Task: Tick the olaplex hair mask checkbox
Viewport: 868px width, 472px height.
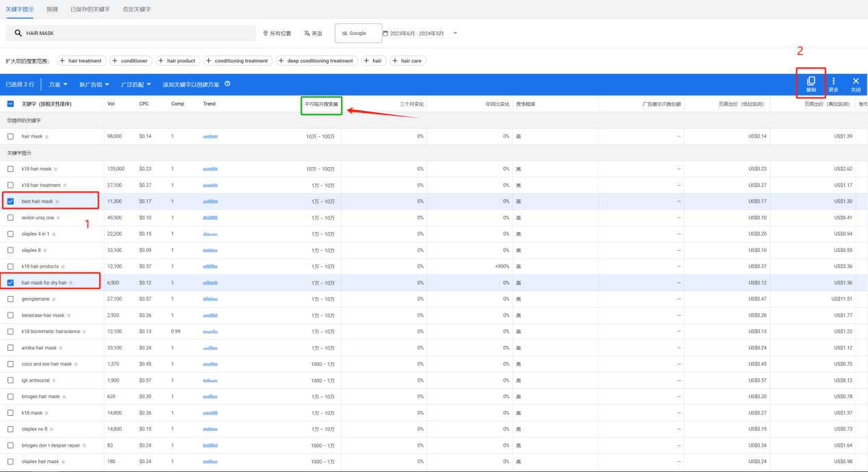Action: (x=10, y=462)
